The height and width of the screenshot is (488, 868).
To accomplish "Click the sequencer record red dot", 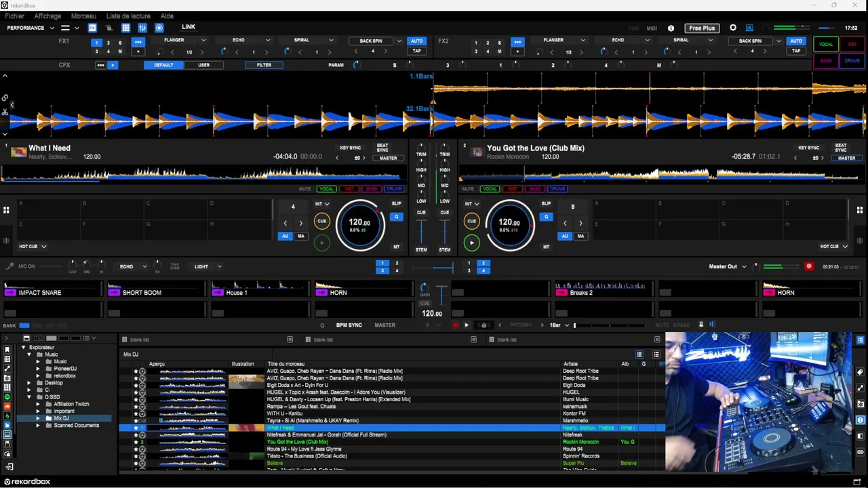I will [456, 325].
